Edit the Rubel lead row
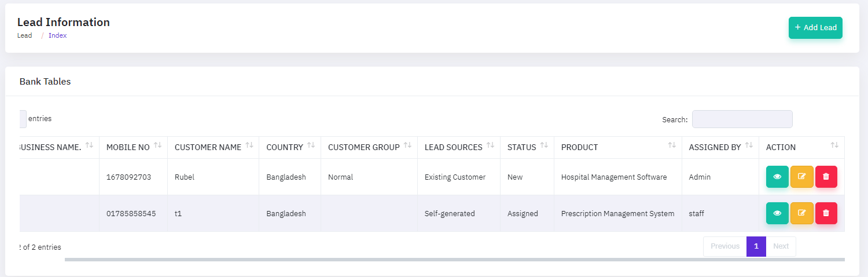Viewport: 868px width, 277px height. [801, 177]
